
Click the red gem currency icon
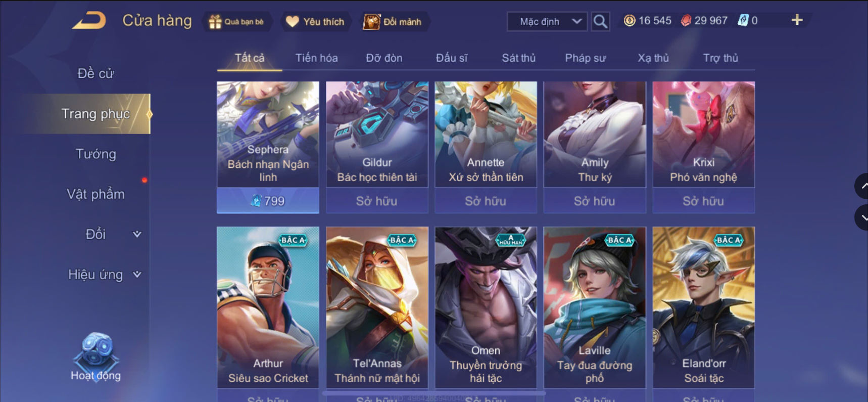[x=686, y=21]
